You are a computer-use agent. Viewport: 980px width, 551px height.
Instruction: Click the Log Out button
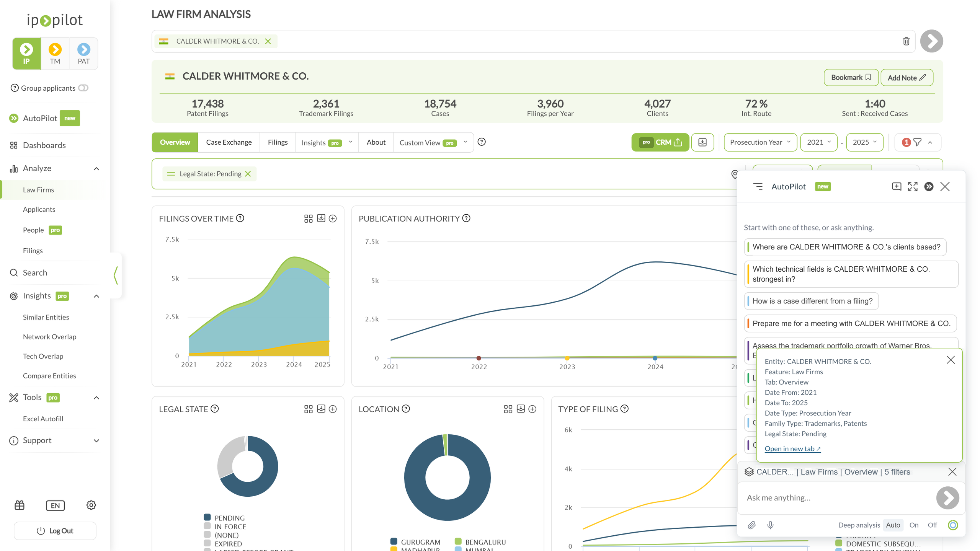(55, 531)
